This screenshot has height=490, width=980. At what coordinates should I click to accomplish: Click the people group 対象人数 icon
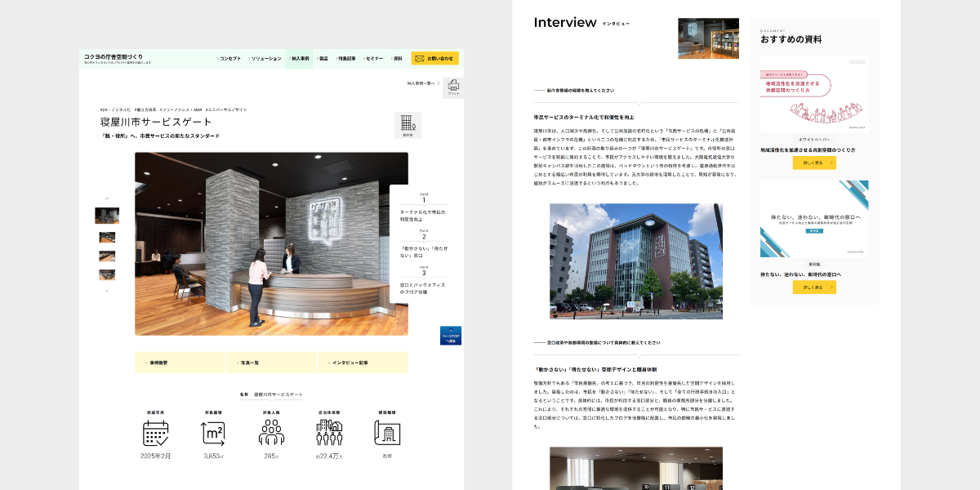[271, 433]
